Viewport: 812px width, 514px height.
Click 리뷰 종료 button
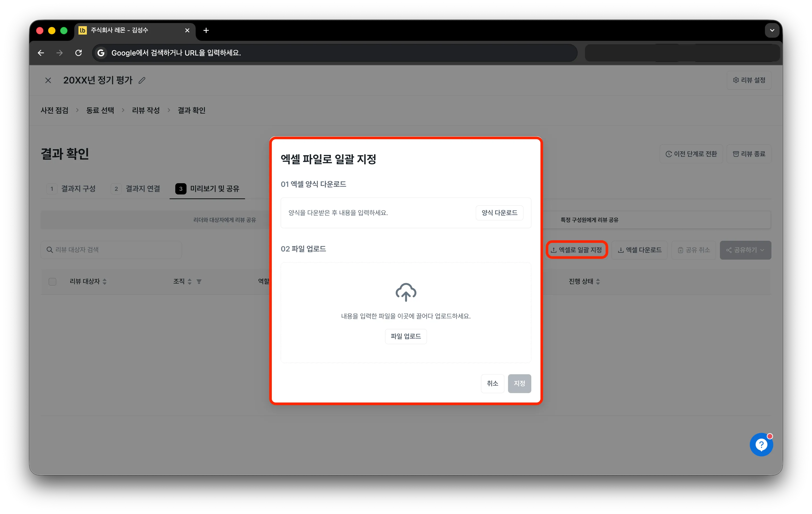point(749,154)
